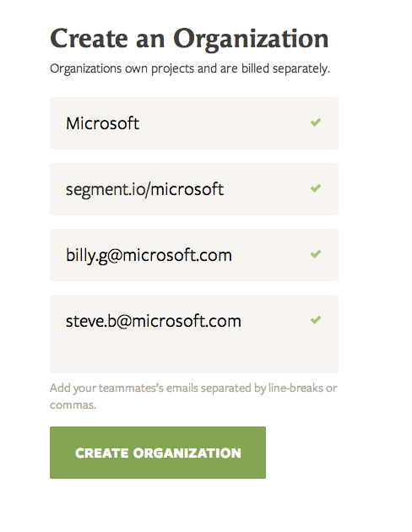412x532 pixels.
Task: Click the green checkmark beside Microsoft name
Action: (316, 122)
